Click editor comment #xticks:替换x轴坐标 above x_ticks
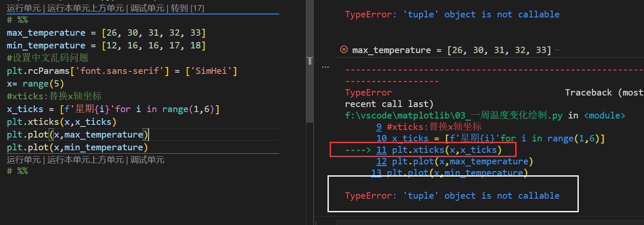Screen dimensions: 644x225 (x=54, y=96)
